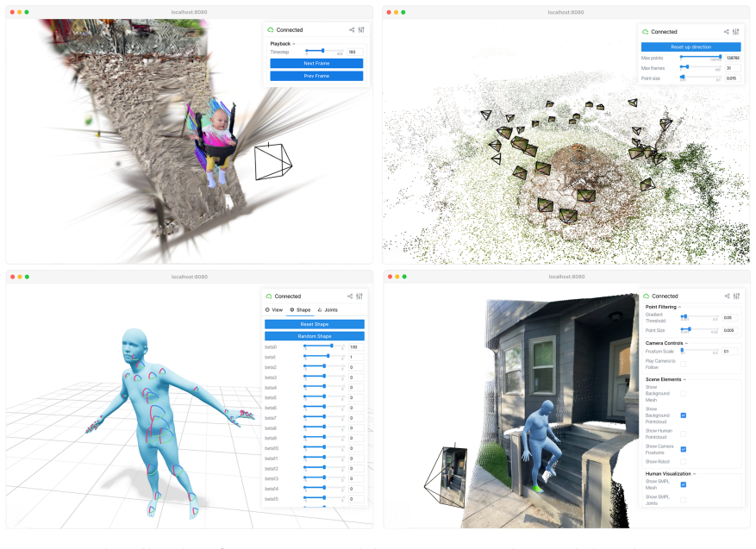Adjust the beta0 slider handle
756x549 pixels.
pyautogui.click(x=332, y=346)
